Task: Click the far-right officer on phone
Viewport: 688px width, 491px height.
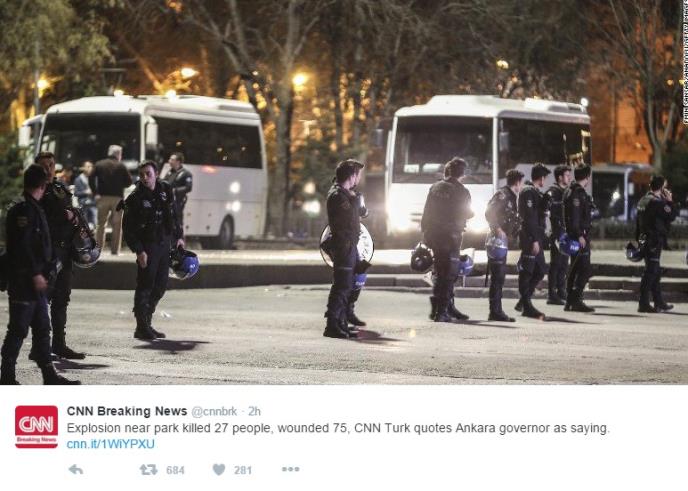Action: point(655,244)
